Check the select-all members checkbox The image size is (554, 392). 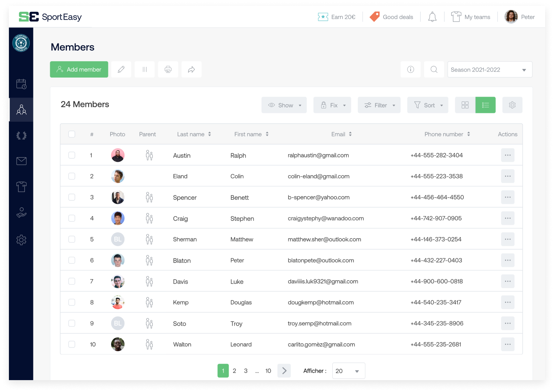[72, 134]
